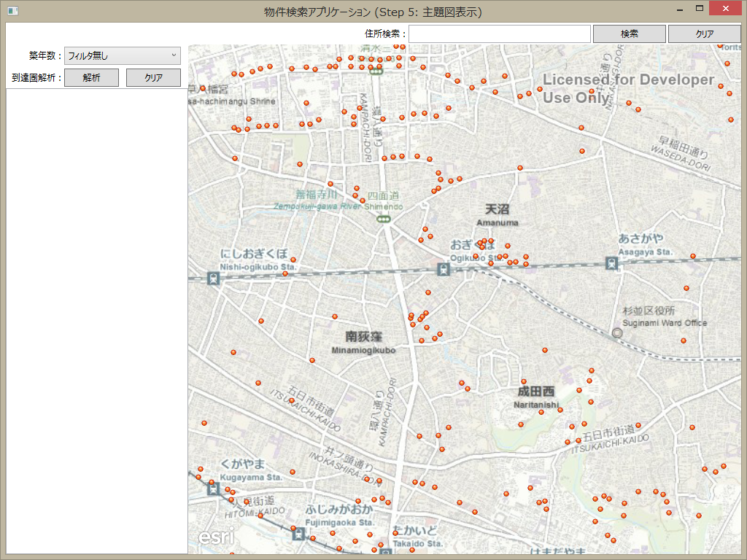
Task: Click the クリア button beside 解析
Action: tap(153, 77)
